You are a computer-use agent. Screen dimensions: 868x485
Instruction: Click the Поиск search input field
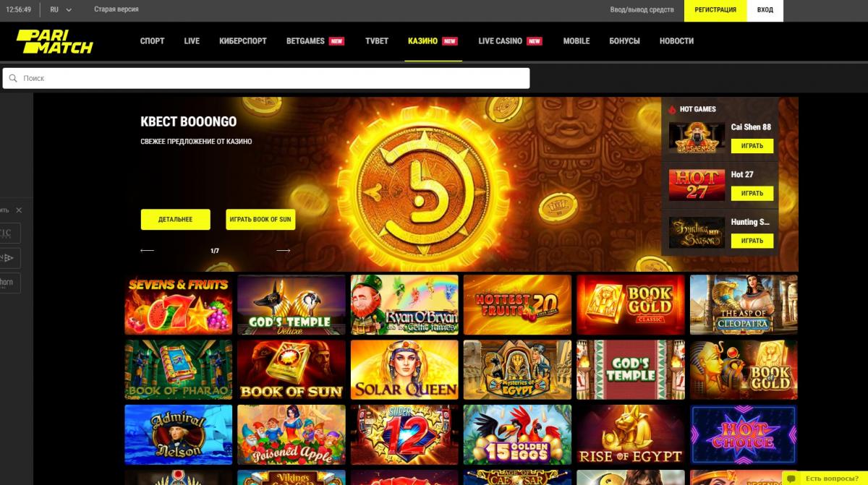pyautogui.click(x=266, y=78)
